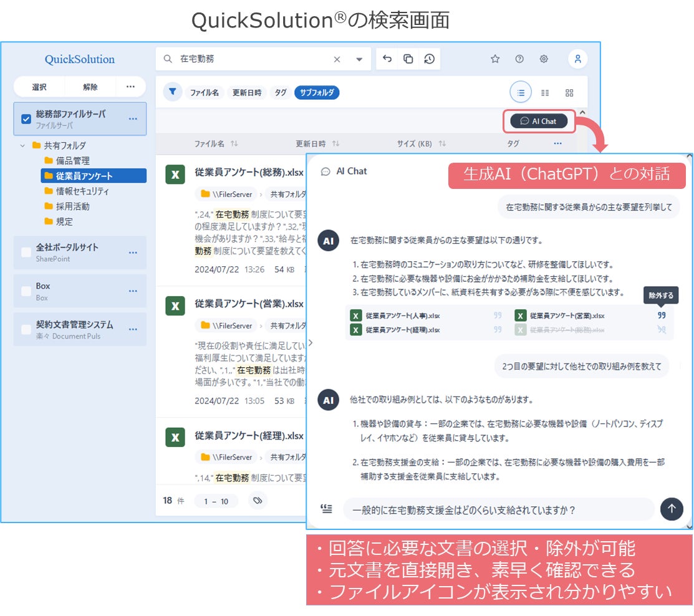
Task: Open options for the Box source
Action: 133,291
